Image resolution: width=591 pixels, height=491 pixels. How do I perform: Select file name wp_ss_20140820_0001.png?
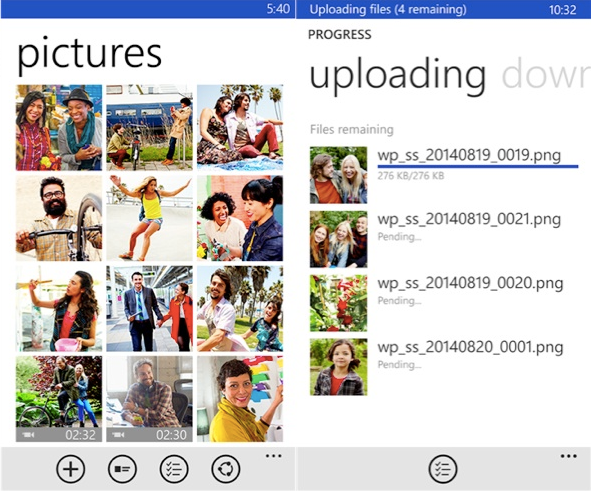point(470,347)
